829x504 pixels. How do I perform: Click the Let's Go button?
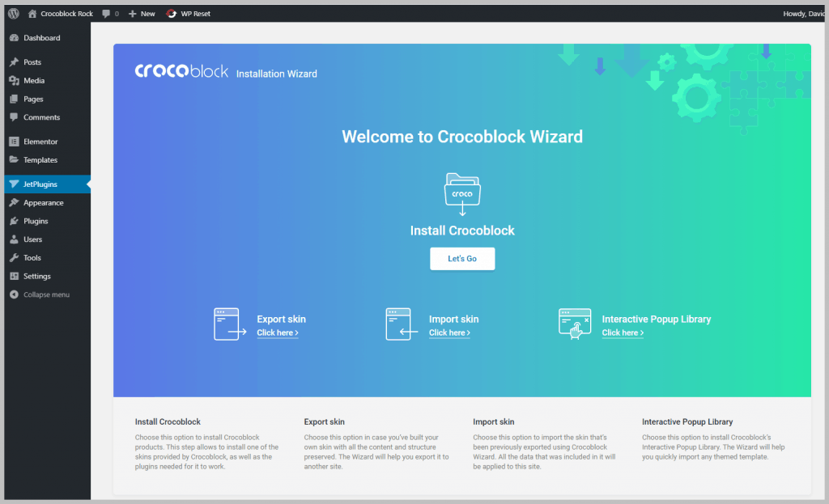(462, 259)
